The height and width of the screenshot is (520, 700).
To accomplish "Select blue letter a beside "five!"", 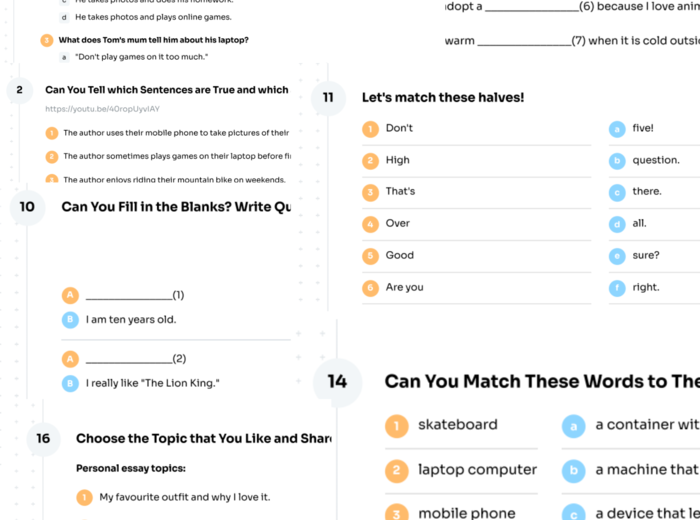I will pyautogui.click(x=618, y=129).
